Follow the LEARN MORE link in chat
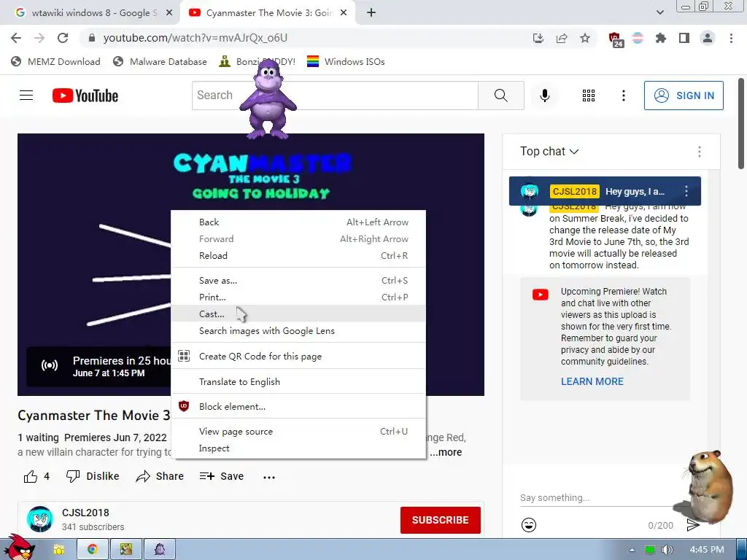 pos(592,381)
